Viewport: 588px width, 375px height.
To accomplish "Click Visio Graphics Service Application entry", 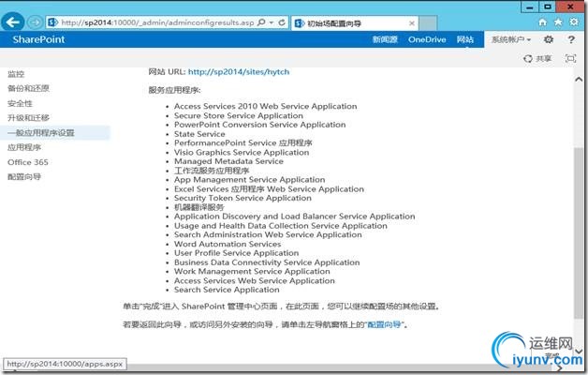I will (242, 153).
